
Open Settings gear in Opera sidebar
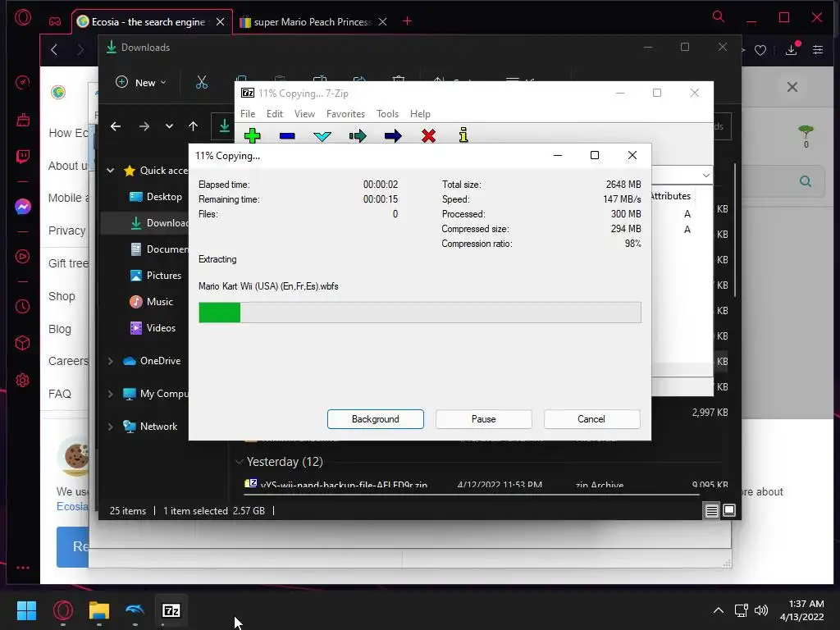coord(22,381)
